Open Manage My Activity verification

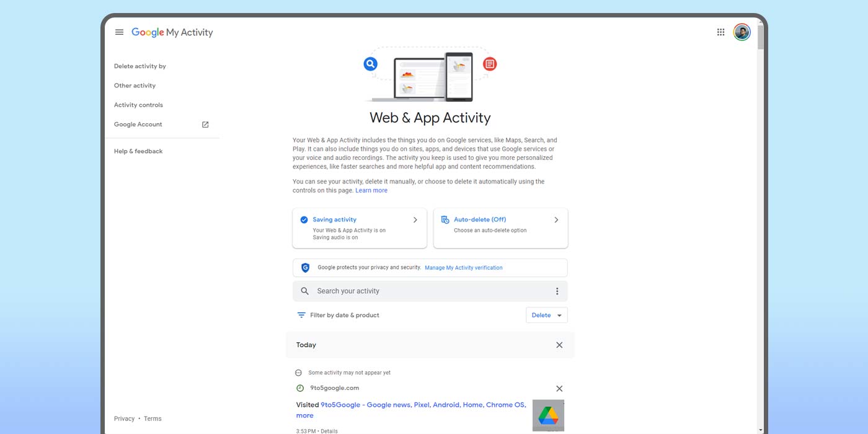463,267
